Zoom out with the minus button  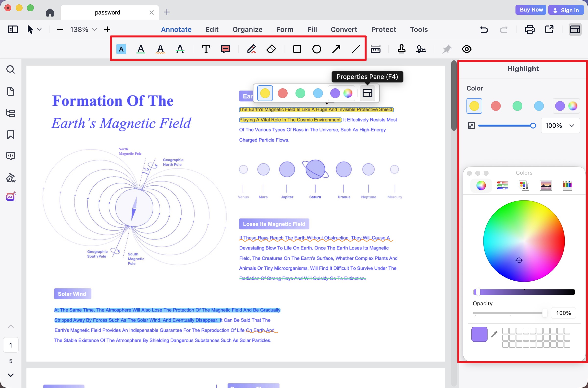(x=60, y=29)
